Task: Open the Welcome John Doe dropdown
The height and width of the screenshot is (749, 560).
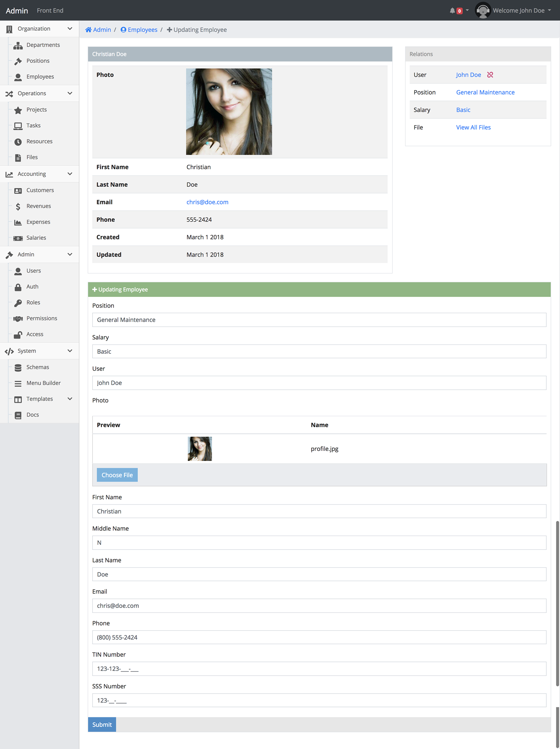Action: tap(522, 10)
